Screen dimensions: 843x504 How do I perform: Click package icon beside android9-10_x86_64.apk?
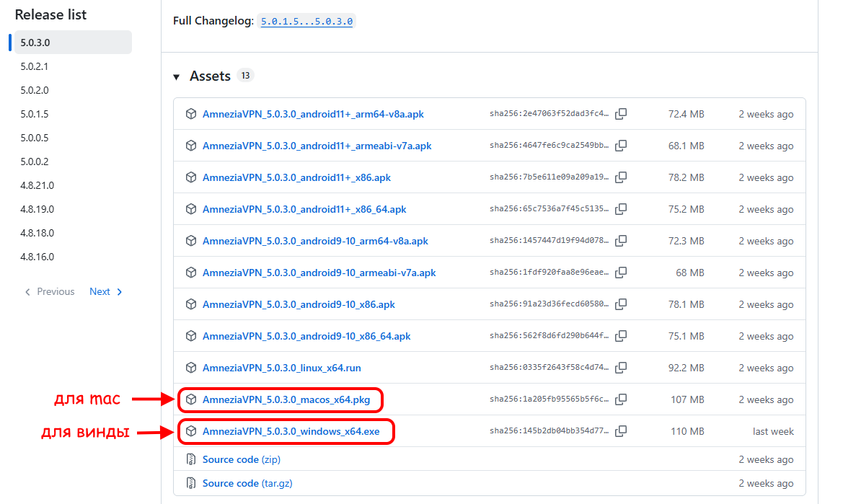click(x=191, y=336)
